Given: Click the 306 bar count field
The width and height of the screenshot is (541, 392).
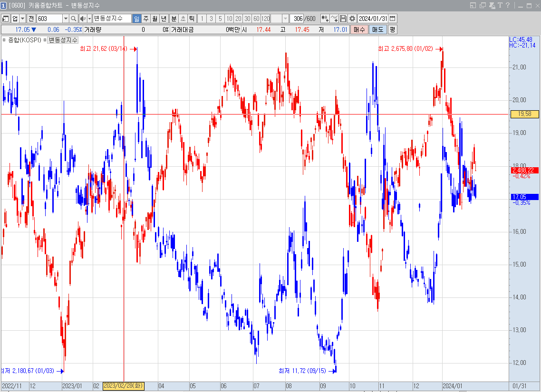Looking at the screenshot, I should click(296, 19).
